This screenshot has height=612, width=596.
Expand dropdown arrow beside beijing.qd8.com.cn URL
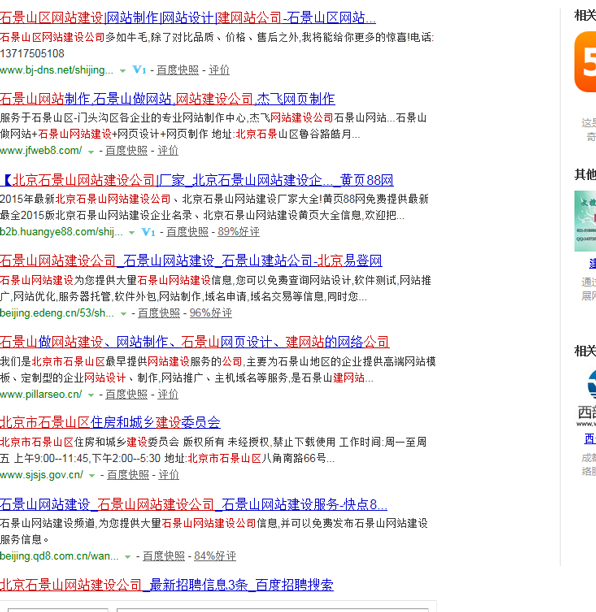point(127,557)
